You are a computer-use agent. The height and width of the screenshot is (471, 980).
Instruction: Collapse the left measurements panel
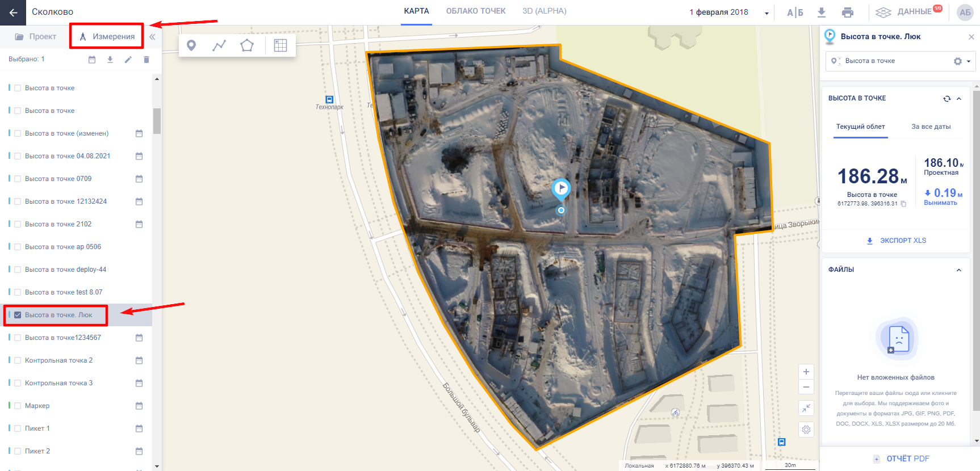tap(152, 37)
